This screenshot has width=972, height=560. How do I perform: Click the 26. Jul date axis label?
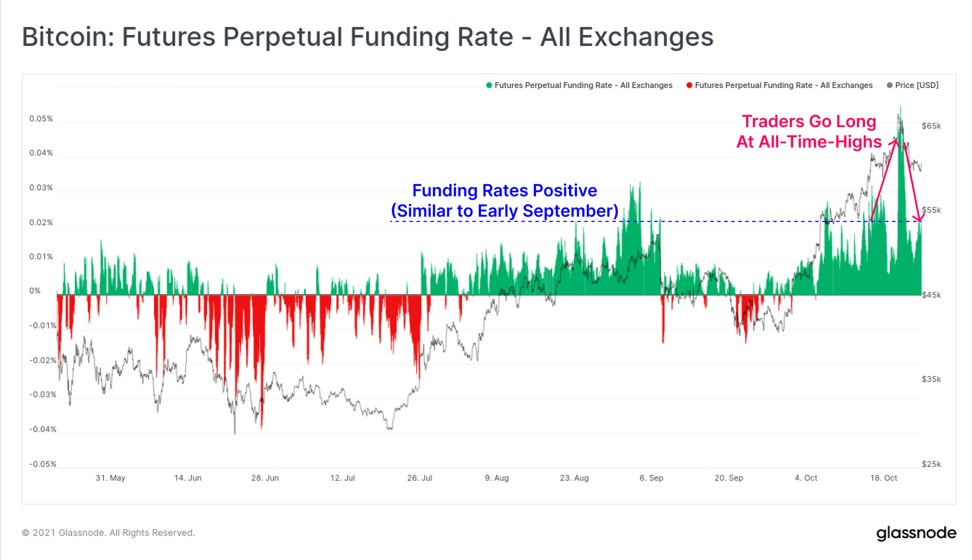click(419, 478)
